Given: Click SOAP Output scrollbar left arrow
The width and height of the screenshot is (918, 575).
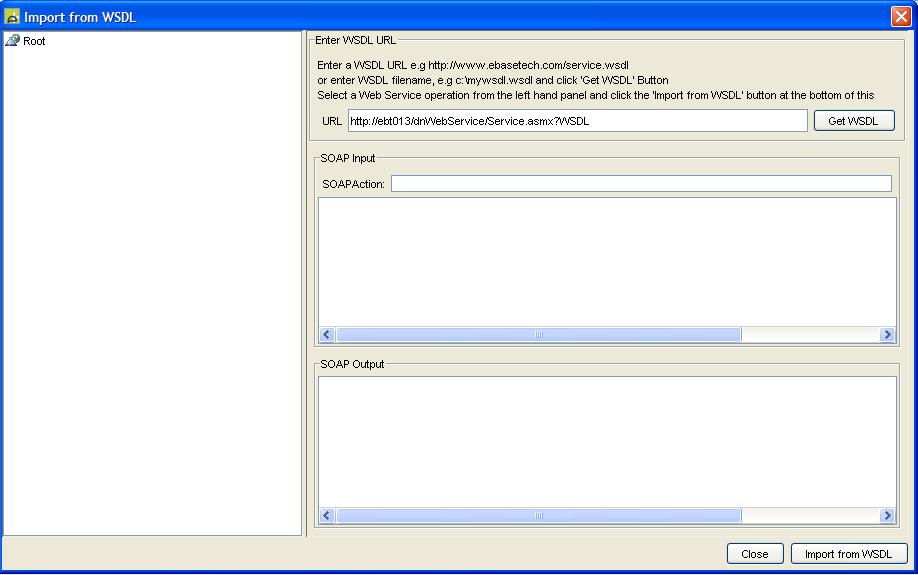Looking at the screenshot, I should click(327, 516).
